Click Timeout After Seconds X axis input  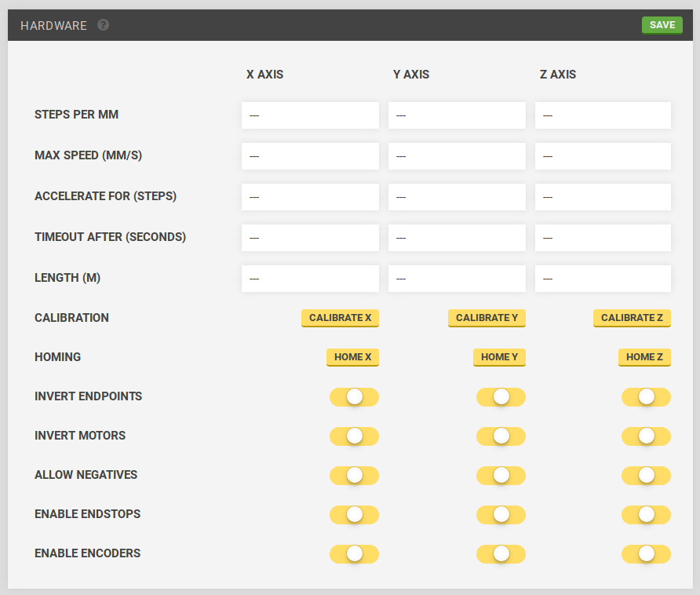310,238
